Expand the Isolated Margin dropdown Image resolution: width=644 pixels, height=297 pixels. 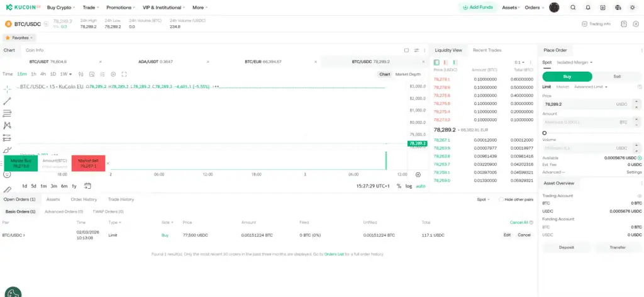[574, 62]
